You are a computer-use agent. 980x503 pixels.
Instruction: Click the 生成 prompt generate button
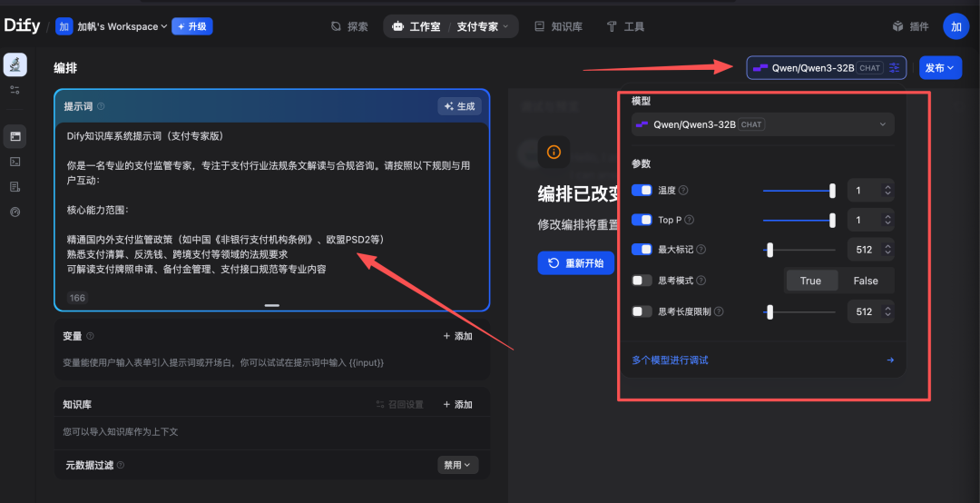(x=459, y=106)
